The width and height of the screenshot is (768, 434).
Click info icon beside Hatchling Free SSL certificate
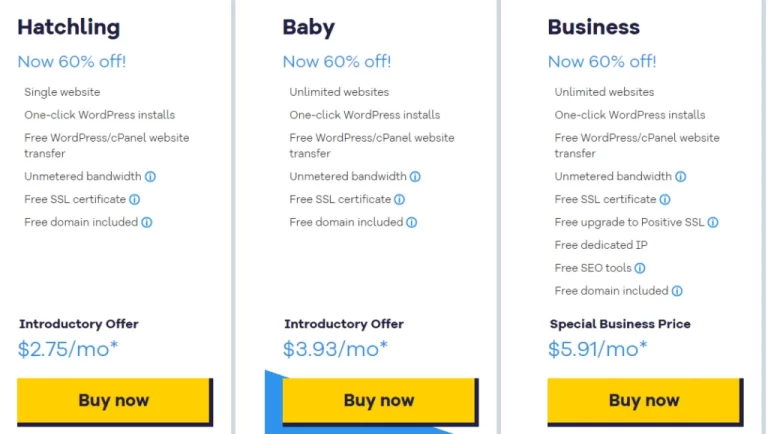click(x=135, y=200)
